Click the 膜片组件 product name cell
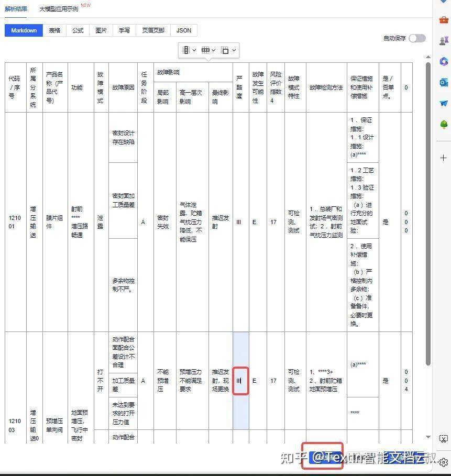Viewport: 451px width, 476px height. click(x=56, y=222)
